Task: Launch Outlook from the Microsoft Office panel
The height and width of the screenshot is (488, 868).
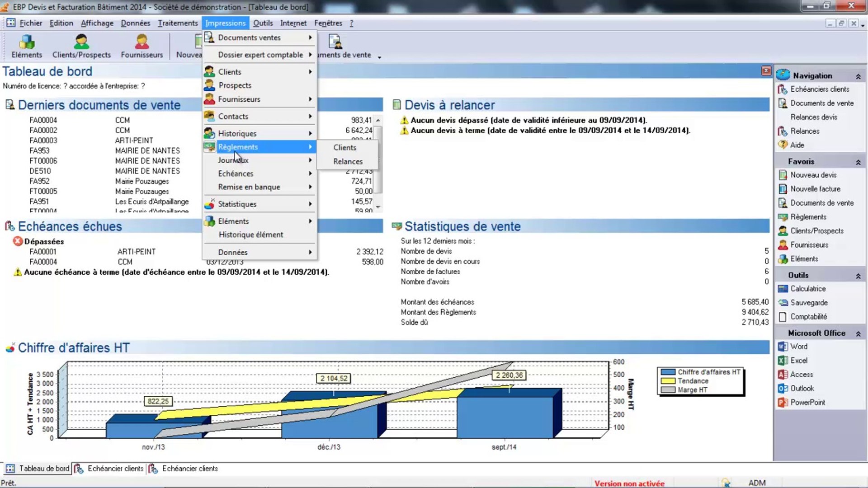Action: pyautogui.click(x=802, y=388)
